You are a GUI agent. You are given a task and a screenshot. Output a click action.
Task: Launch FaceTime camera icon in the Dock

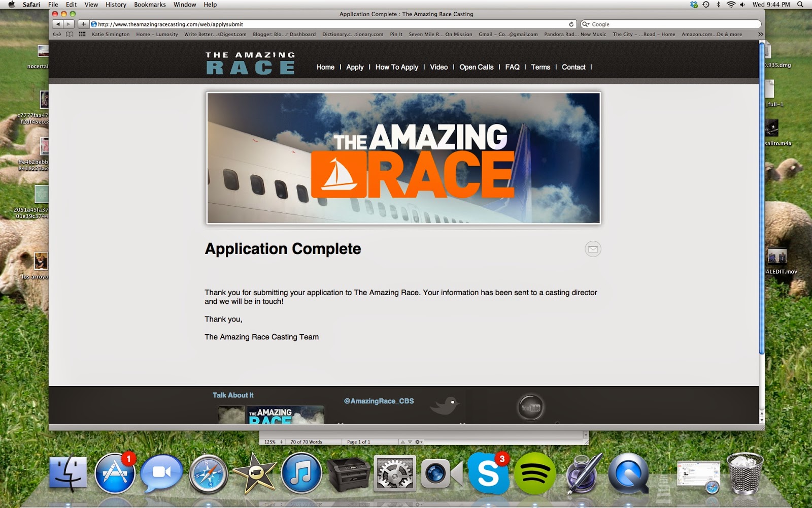coord(442,473)
